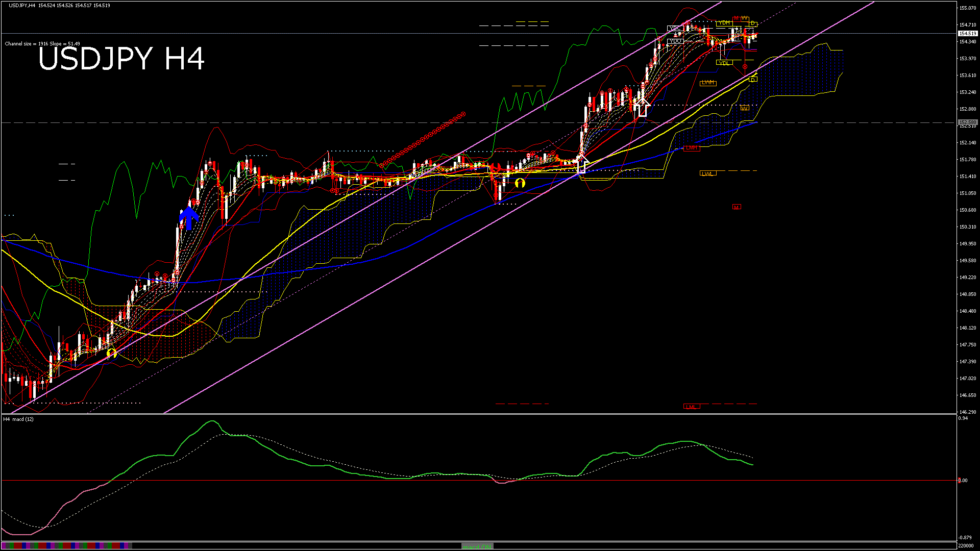Click the YDH price label
This screenshot has height=551, width=980.
724,23
